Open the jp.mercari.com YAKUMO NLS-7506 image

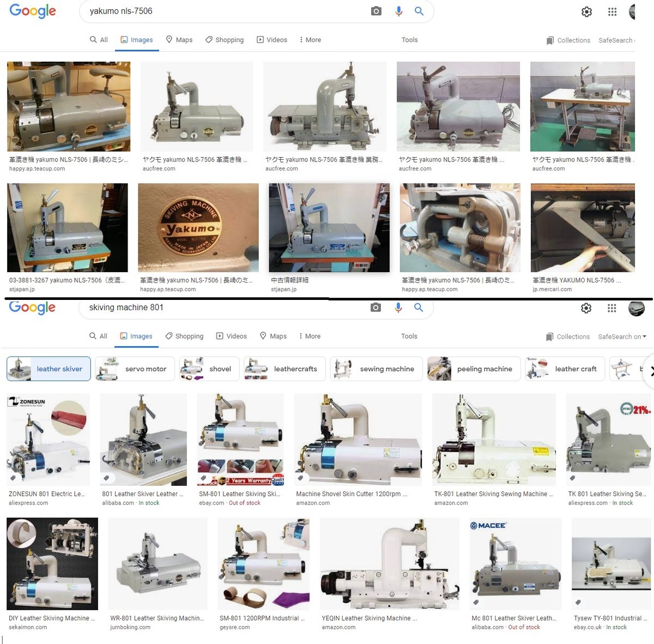click(583, 227)
